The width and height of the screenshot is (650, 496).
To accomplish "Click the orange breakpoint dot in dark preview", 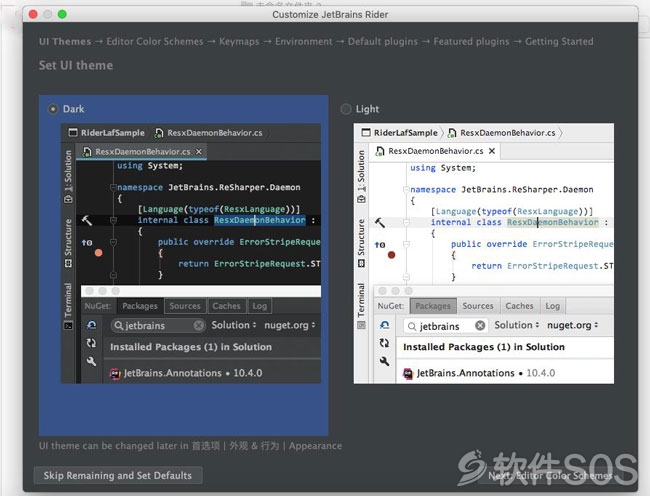I will 98,253.
